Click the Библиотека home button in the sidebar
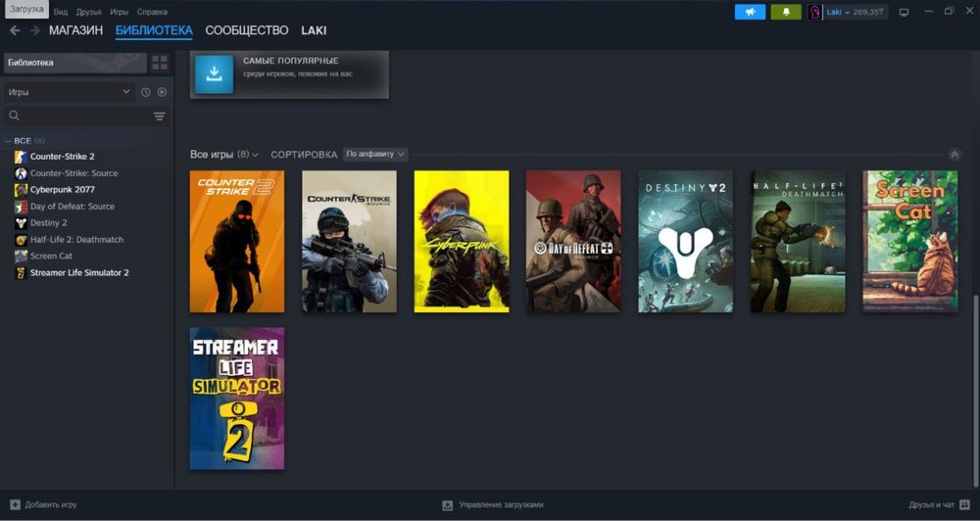This screenshot has height=521, width=980. [x=75, y=63]
